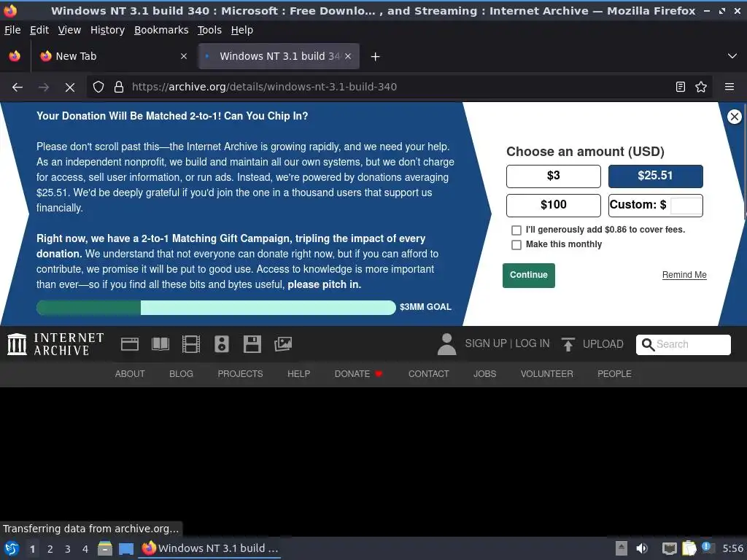Select the $25.51 donation amount
This screenshot has width=747, height=560.
[x=655, y=176]
